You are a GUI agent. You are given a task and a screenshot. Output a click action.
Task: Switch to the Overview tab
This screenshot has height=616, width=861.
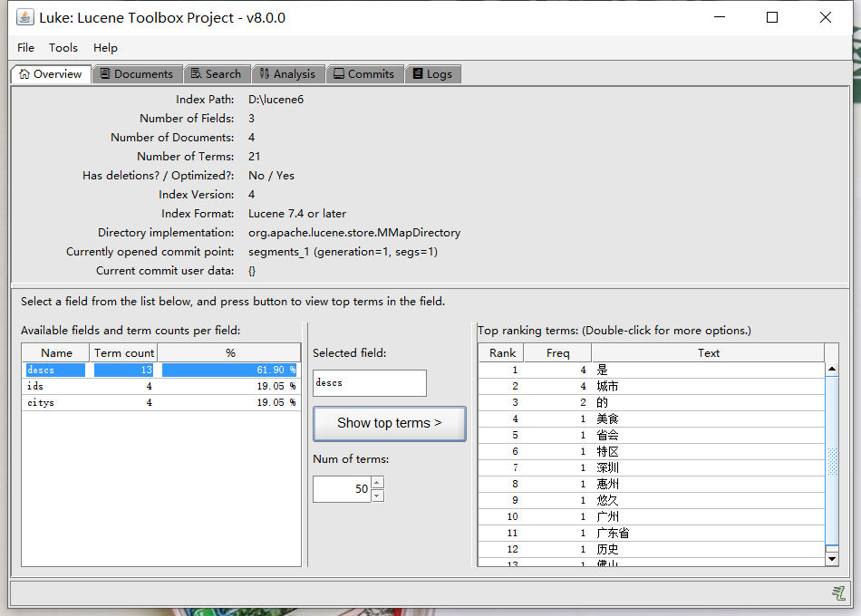51,73
